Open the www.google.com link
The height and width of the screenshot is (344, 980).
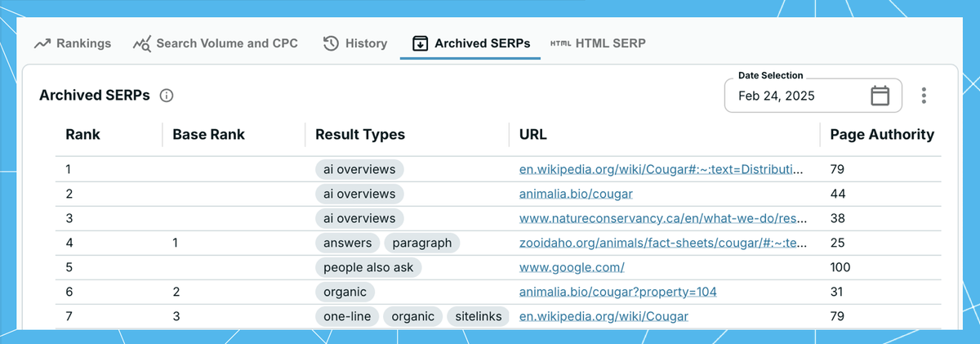click(572, 267)
